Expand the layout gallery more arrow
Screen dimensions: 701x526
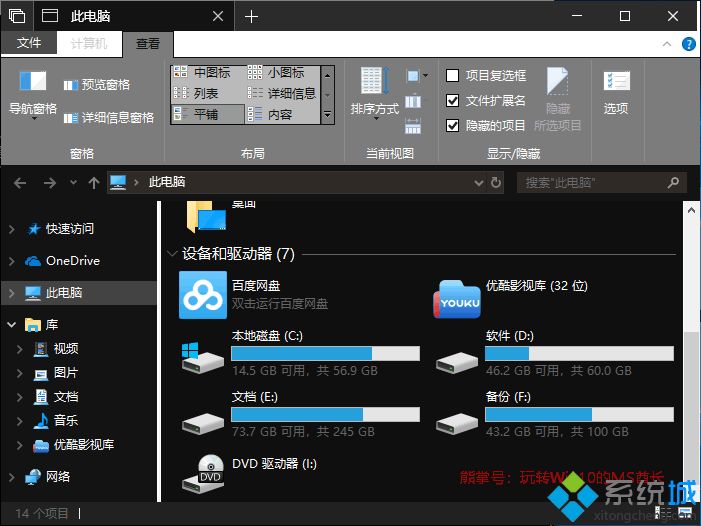(x=328, y=114)
